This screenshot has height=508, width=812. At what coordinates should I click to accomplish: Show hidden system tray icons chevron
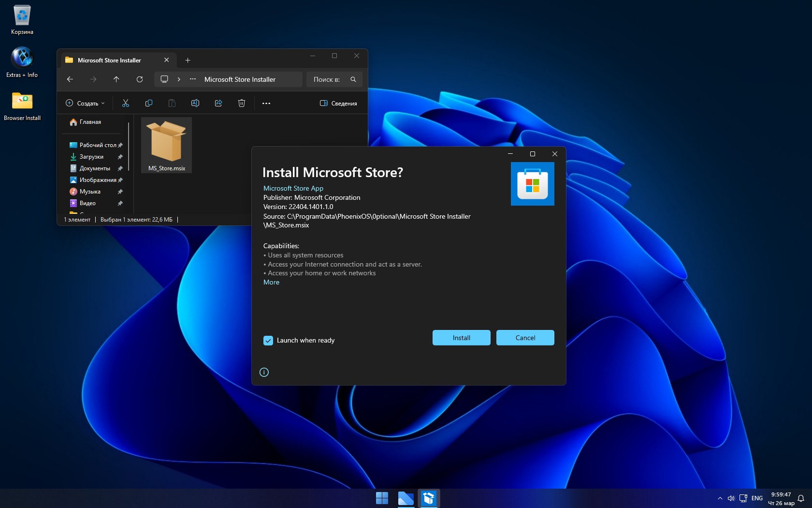(720, 498)
